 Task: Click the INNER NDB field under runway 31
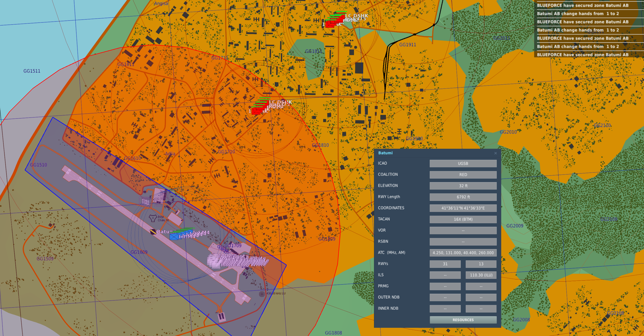tap(445, 309)
